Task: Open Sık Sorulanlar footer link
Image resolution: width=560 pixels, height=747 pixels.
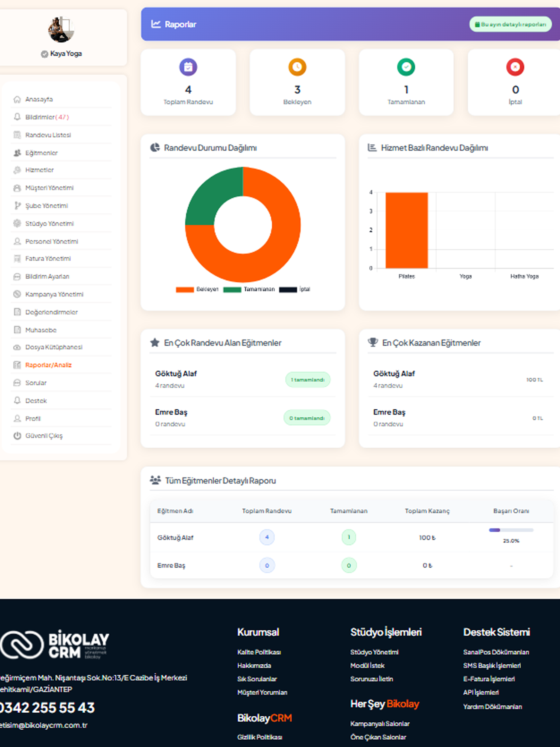Action: [x=257, y=679]
